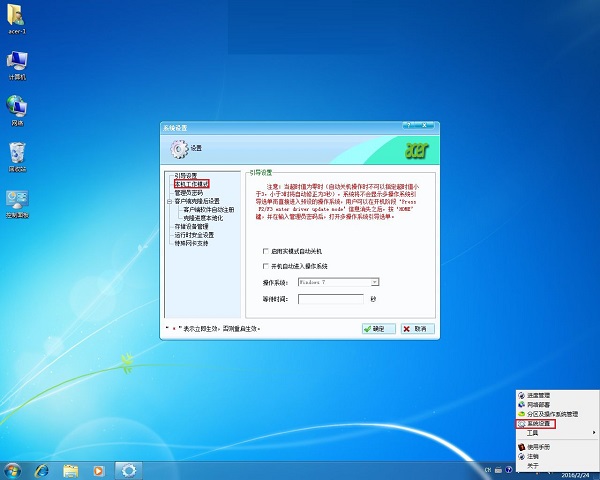This screenshot has width=600, height=480.
Task: Enable 开机自动进入操作系统 checkbox
Action: (x=266, y=266)
